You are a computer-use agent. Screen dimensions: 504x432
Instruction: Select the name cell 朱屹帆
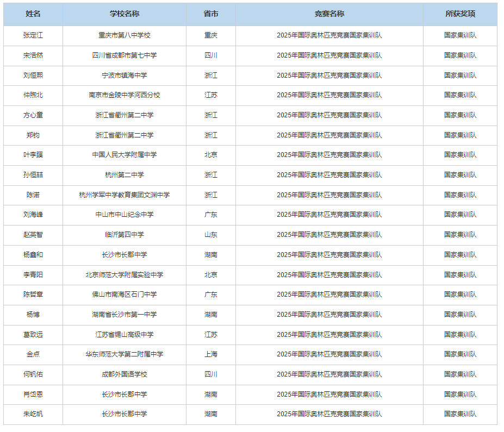pos(33,414)
